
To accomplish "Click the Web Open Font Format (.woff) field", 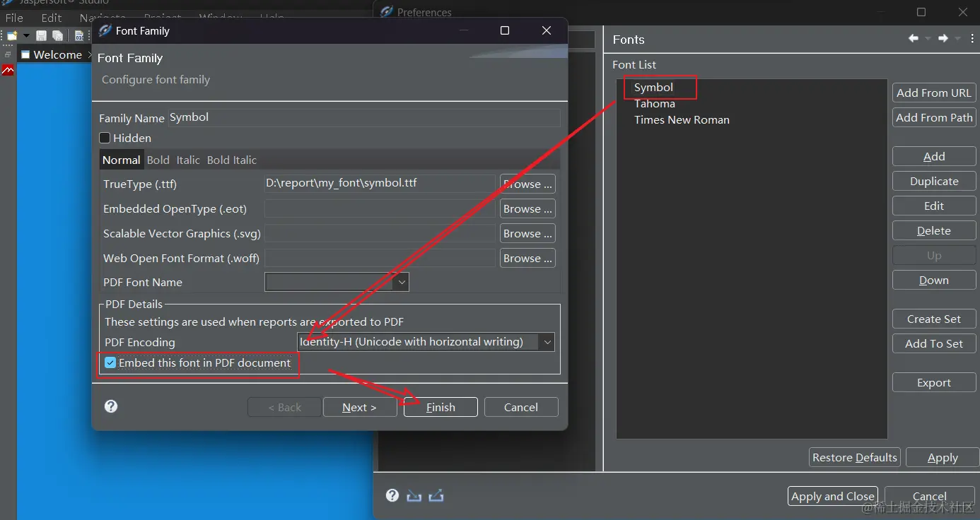I will [x=380, y=258].
